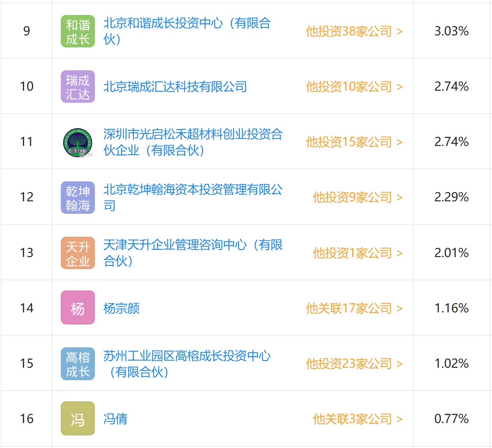Click the green 和谐成长 logo badge
The width and height of the screenshot is (492, 448).
coord(78,32)
